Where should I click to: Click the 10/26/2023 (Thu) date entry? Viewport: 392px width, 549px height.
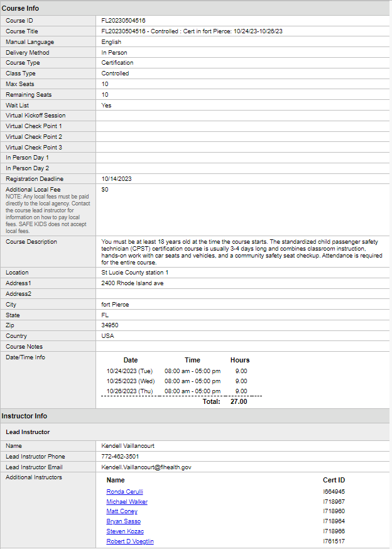point(129,391)
